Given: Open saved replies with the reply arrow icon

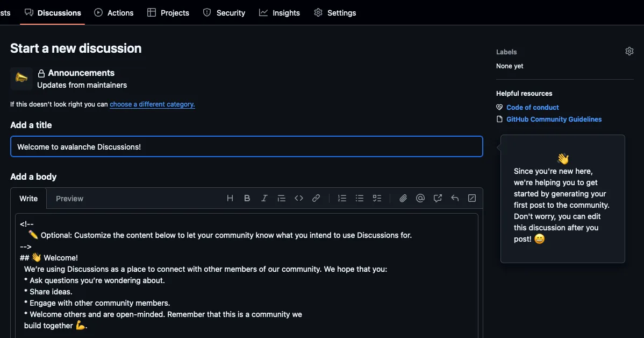Looking at the screenshot, I should point(455,199).
